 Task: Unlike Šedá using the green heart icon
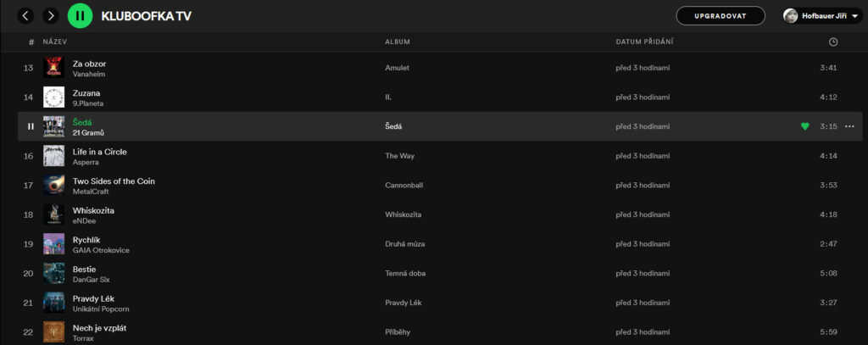(x=805, y=126)
